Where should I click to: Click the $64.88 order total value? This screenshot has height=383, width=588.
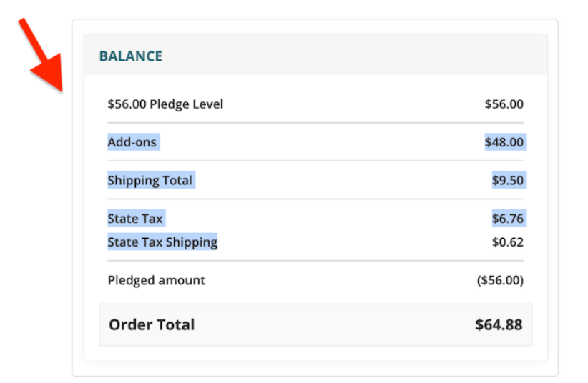pyautogui.click(x=499, y=324)
